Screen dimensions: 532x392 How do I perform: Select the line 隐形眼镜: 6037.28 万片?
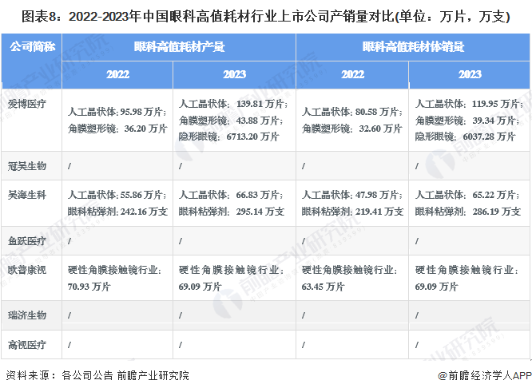pos(465,137)
